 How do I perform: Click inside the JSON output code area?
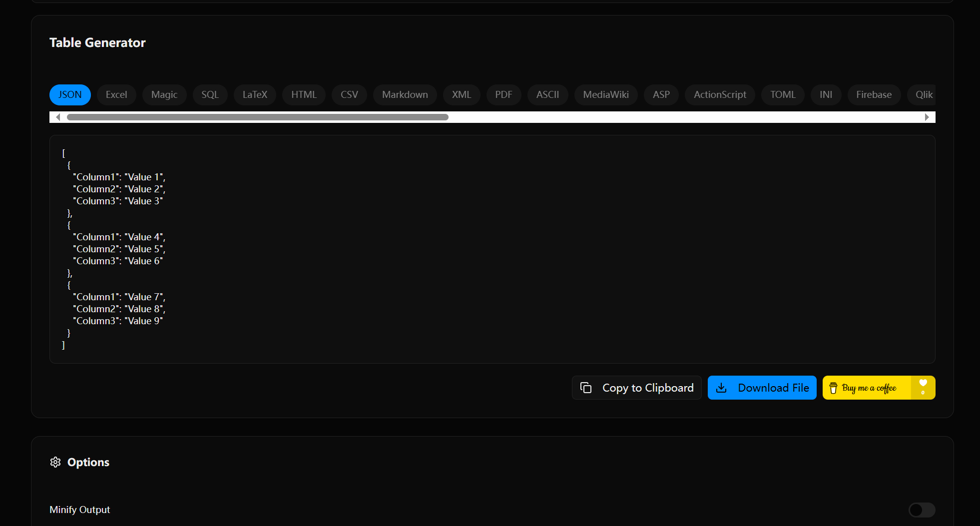(492, 249)
